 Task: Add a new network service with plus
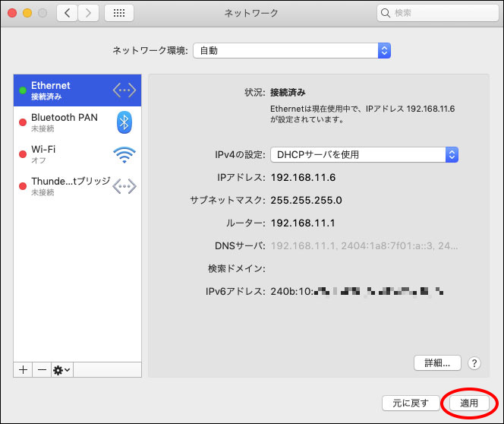(x=23, y=370)
